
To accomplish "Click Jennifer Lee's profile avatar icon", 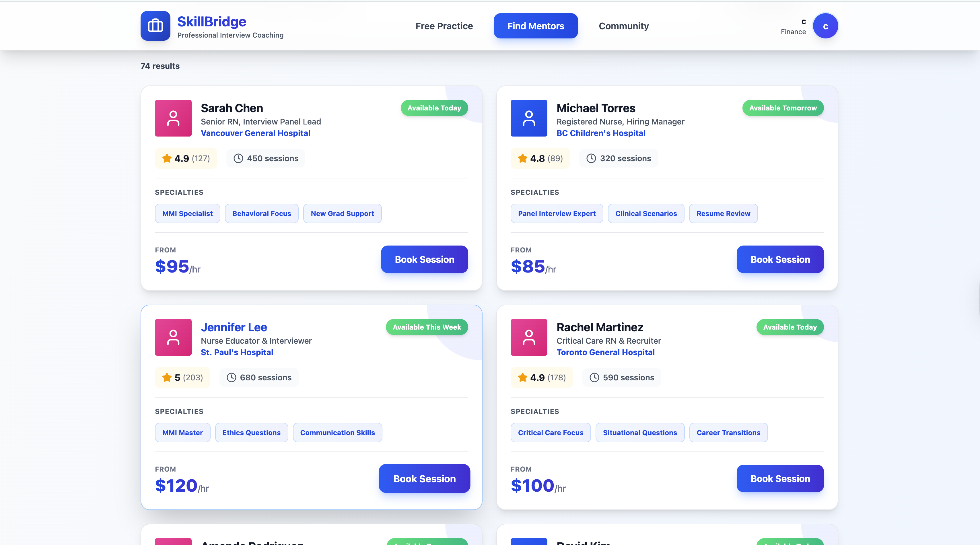I will click(173, 337).
